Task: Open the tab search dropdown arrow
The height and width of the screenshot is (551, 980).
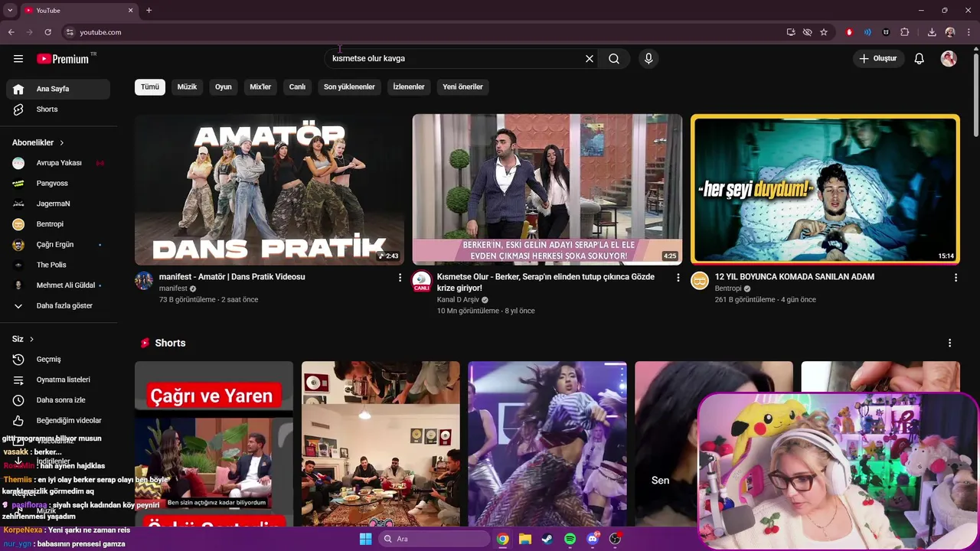Action: [x=10, y=10]
